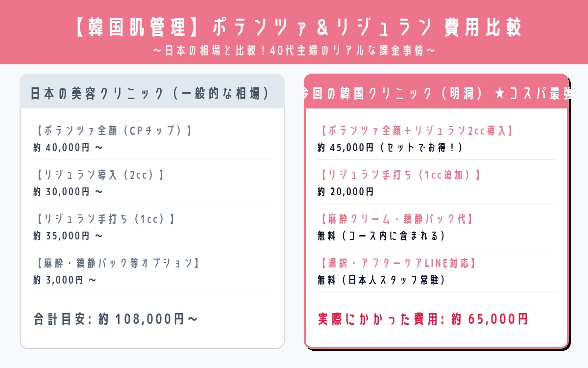Click the 合計目安: 約 108,000円〜 total
This screenshot has height=368, width=588.
coord(116,319)
